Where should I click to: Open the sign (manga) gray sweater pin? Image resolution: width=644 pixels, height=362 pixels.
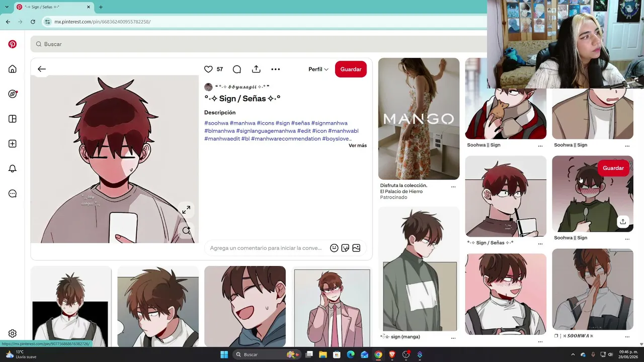pyautogui.click(x=419, y=269)
